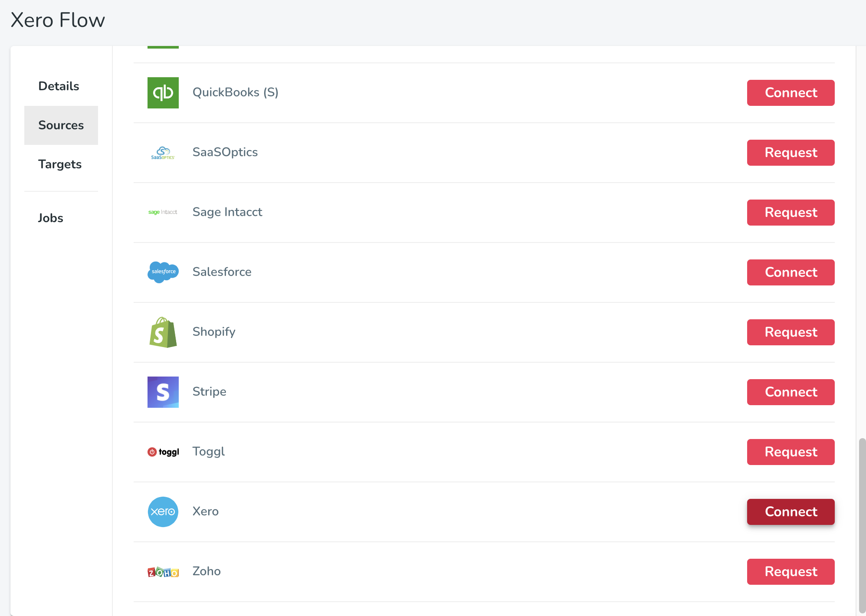Click the QuickBooks (S) name text
Screen dimensions: 866x616
236,92
